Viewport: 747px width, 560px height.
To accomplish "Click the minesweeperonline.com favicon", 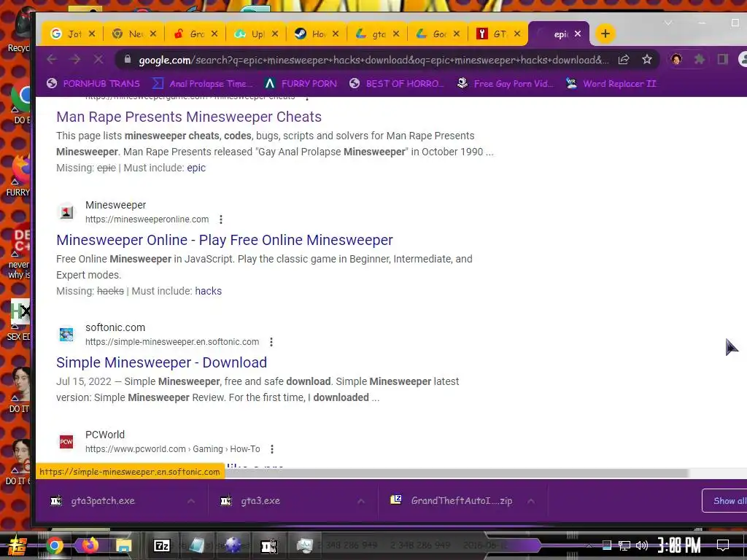I will 66,212.
